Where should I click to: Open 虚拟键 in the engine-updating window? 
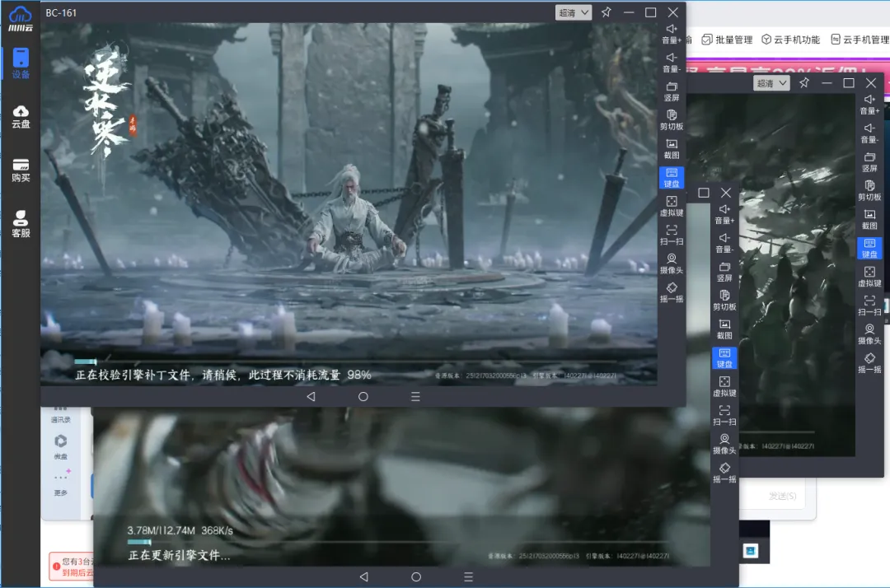pyautogui.click(x=724, y=387)
